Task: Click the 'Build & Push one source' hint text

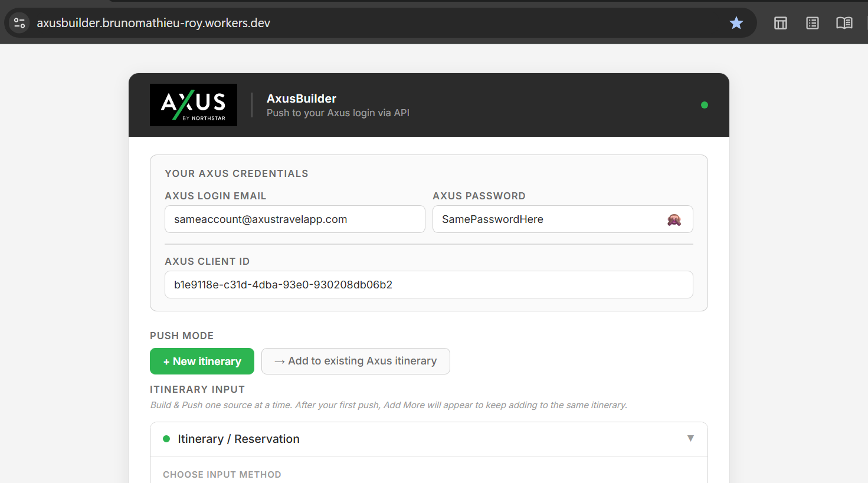Action: pos(389,405)
